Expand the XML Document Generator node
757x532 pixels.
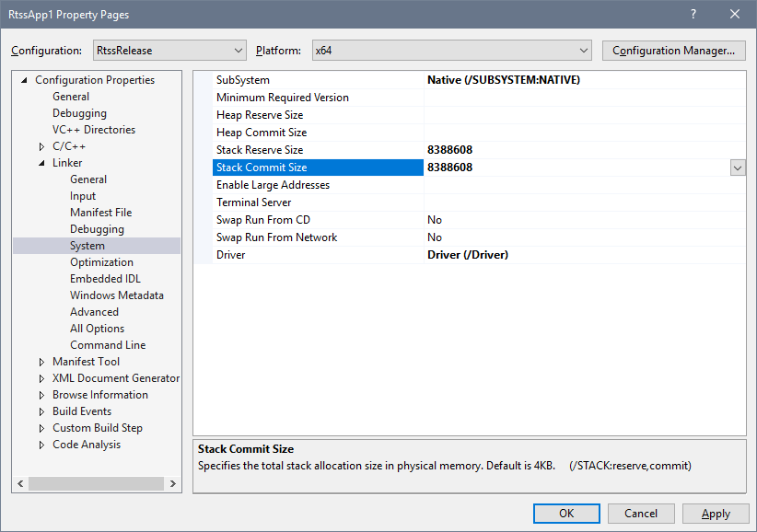(x=41, y=377)
